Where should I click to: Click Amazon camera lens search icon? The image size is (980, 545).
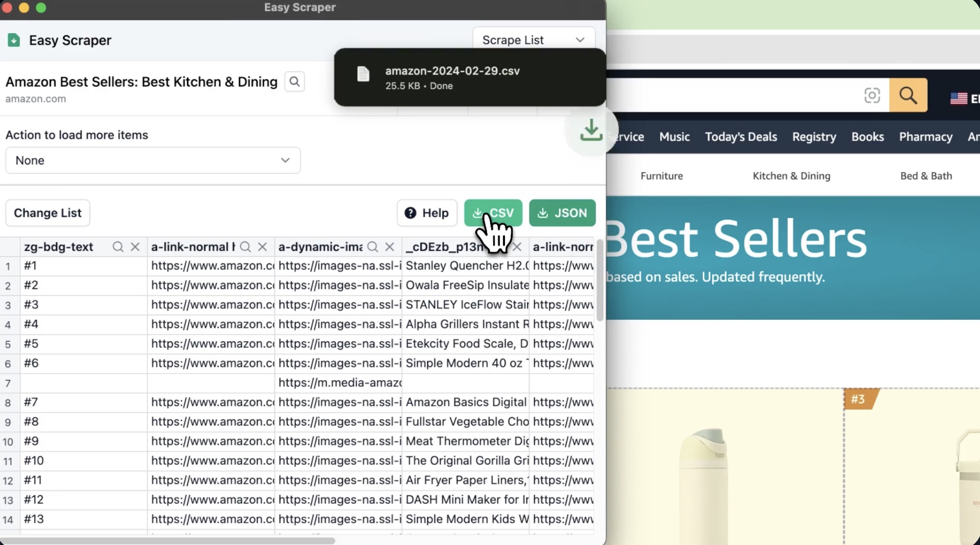click(x=872, y=95)
